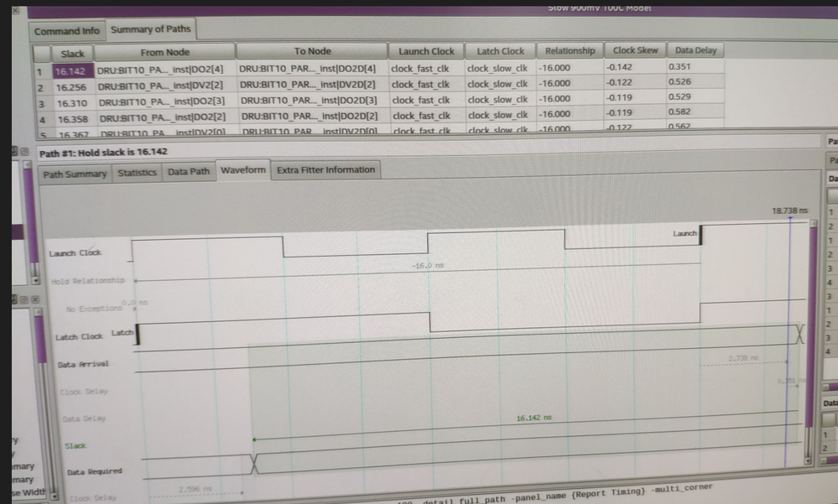Click the Slack waveform label
Image resolution: width=838 pixels, height=504 pixels.
(x=75, y=445)
